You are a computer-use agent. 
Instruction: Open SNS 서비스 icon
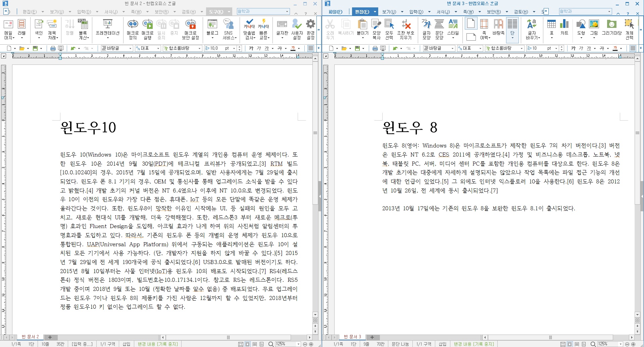pyautogui.click(x=229, y=29)
